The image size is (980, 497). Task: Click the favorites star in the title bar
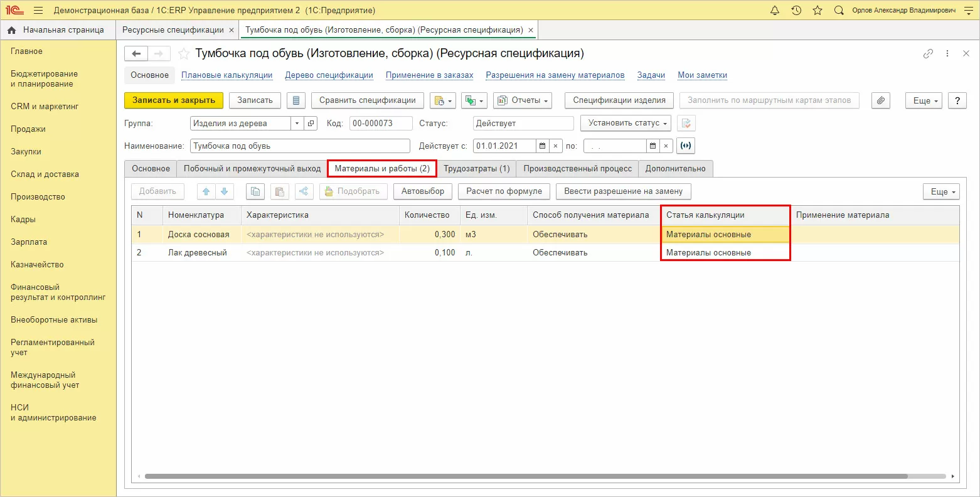coord(817,11)
